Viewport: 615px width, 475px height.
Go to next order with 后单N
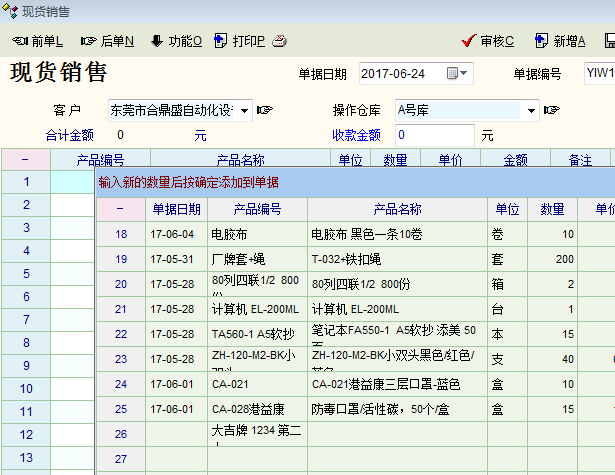[107, 41]
